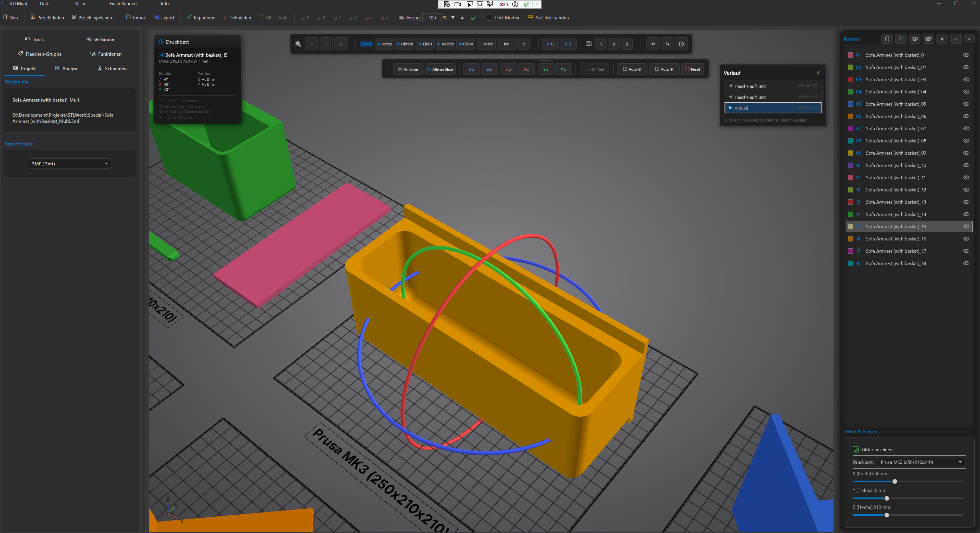
Task: Close the Verlauf history panel
Action: [x=818, y=73]
